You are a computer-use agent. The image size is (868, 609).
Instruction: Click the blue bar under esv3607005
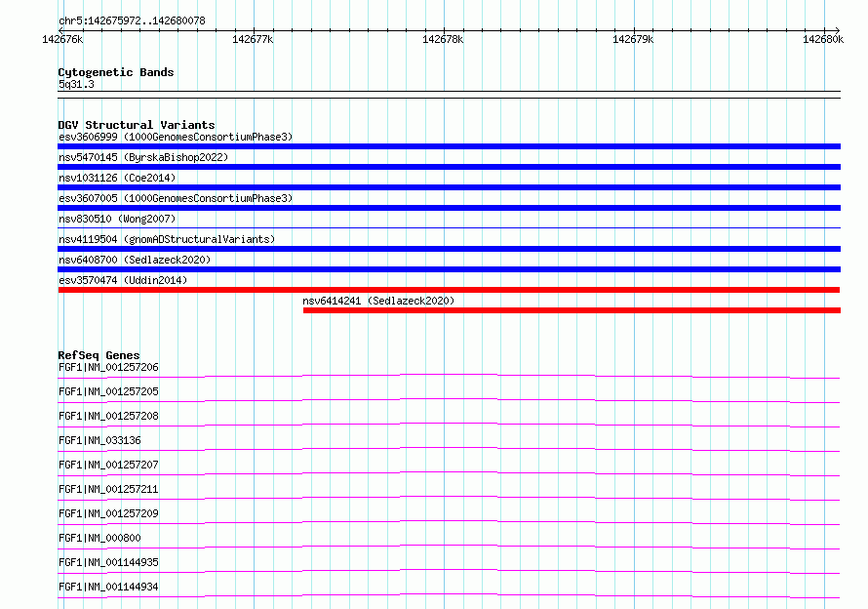(449, 208)
